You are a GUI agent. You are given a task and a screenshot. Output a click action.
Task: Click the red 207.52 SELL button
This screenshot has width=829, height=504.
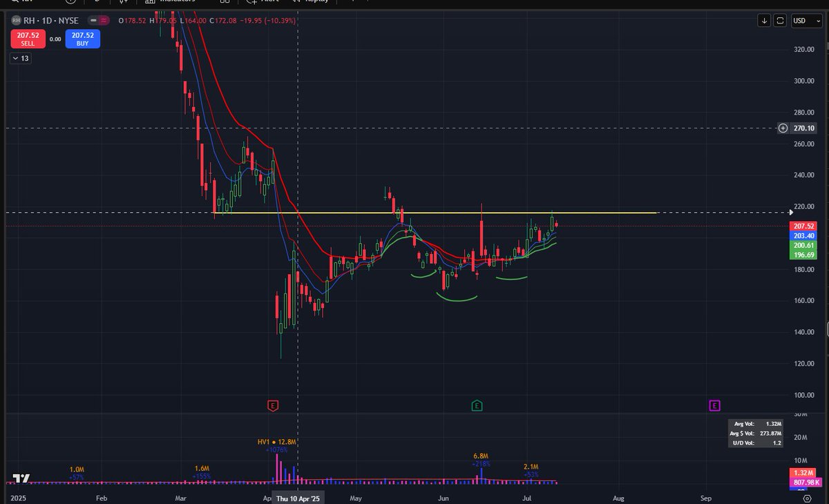[28, 39]
